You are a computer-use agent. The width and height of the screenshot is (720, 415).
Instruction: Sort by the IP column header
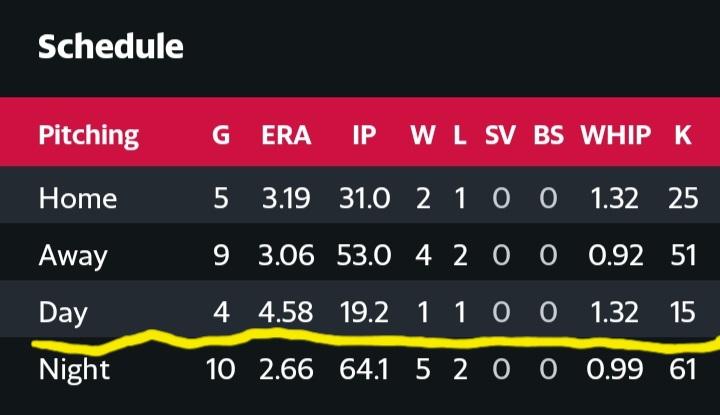[x=365, y=135]
